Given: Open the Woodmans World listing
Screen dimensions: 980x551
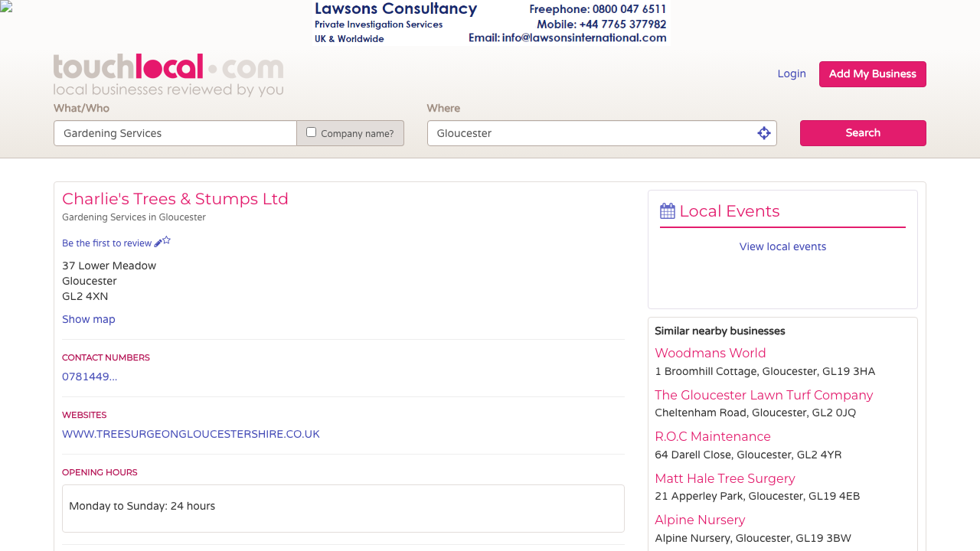Looking at the screenshot, I should point(710,353).
